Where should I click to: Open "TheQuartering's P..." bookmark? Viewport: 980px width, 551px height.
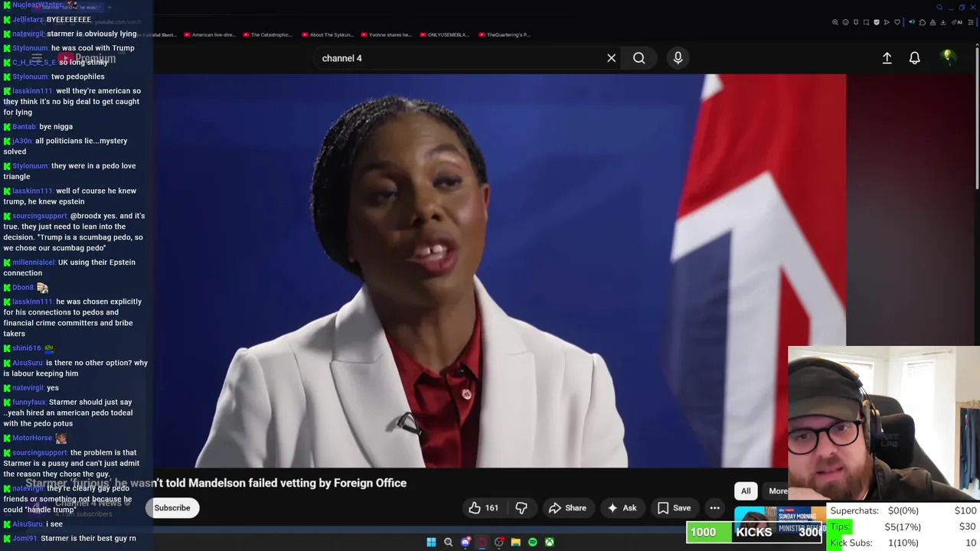[504, 34]
